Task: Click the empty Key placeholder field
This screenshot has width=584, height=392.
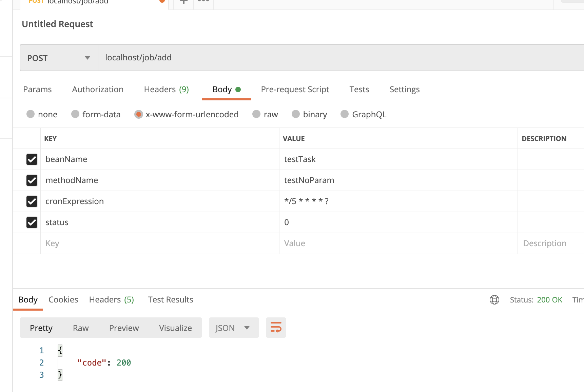Action: click(160, 243)
